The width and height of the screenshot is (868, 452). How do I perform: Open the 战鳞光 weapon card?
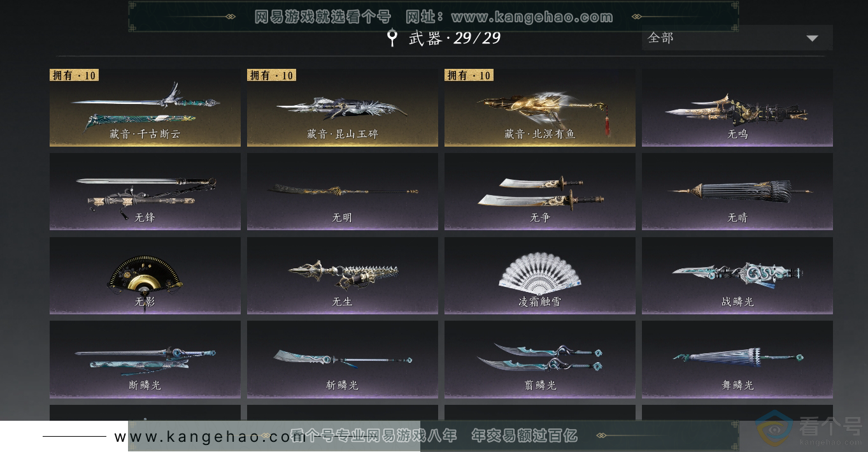click(737, 275)
